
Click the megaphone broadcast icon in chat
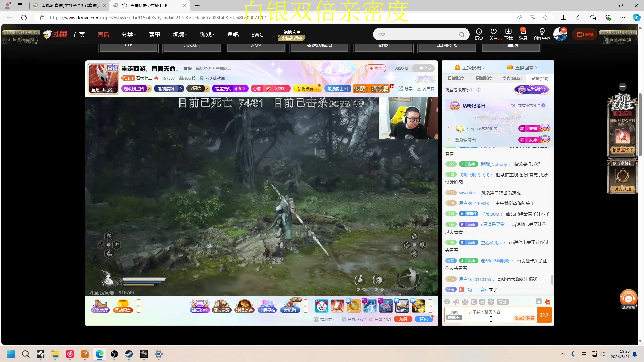coord(456,302)
